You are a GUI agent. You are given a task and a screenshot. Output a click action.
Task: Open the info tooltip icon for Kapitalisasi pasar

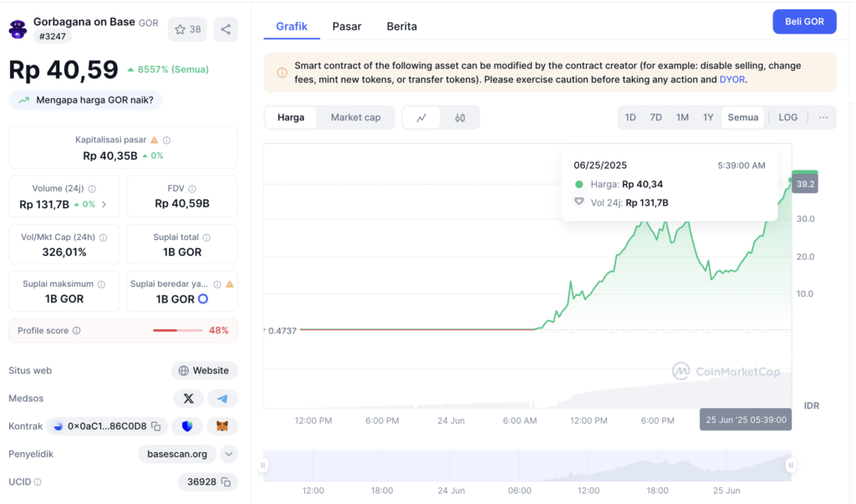pos(167,140)
